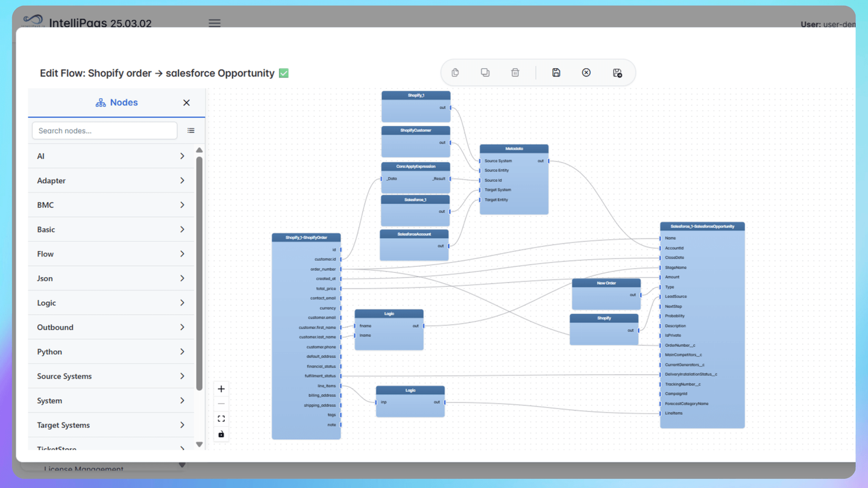The width and height of the screenshot is (868, 488).
Task: Select the Logic node with fname input
Action: point(389,314)
